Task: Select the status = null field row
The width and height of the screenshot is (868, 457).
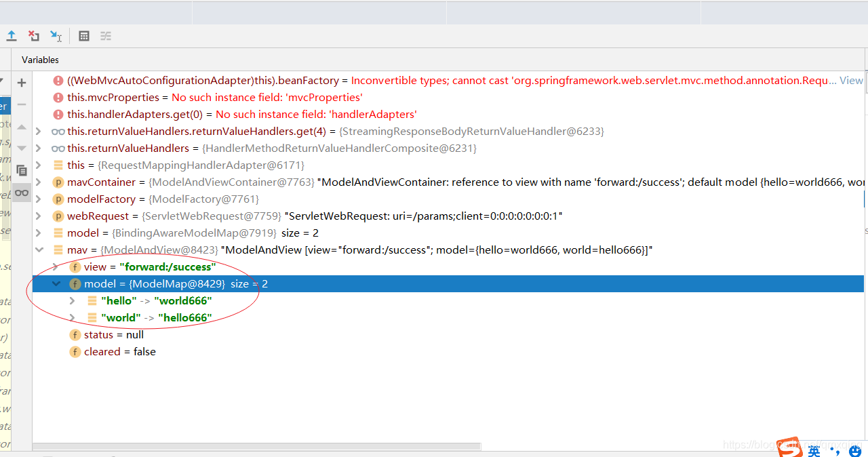Action: coord(113,335)
